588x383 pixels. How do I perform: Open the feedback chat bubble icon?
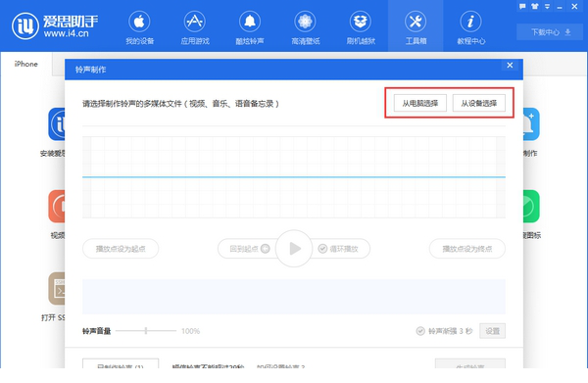click(522, 7)
